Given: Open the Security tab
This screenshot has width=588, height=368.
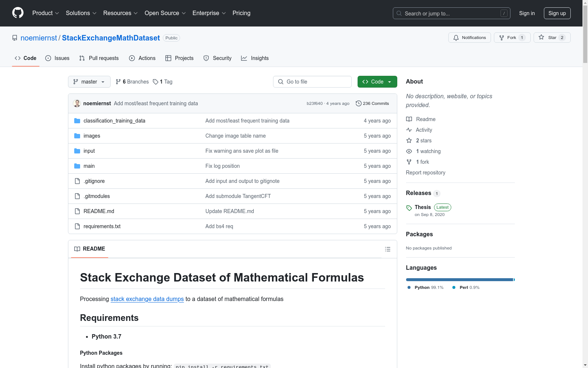Looking at the screenshot, I should pyautogui.click(x=218, y=58).
